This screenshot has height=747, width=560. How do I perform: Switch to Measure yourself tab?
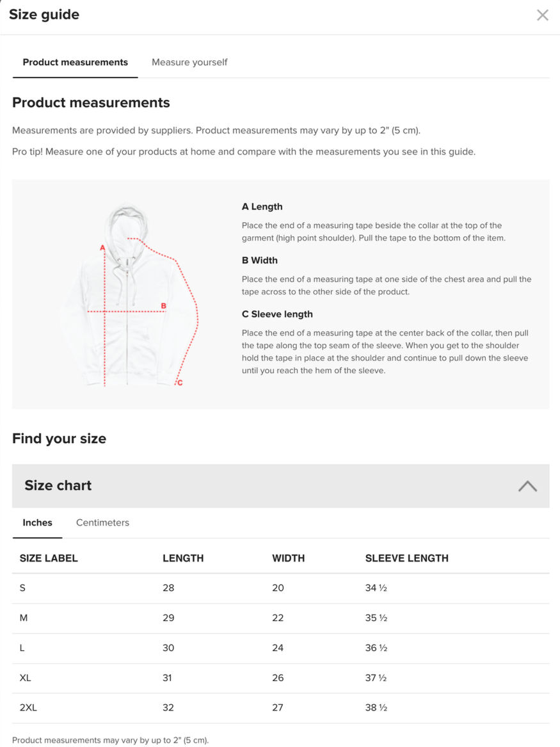[189, 62]
